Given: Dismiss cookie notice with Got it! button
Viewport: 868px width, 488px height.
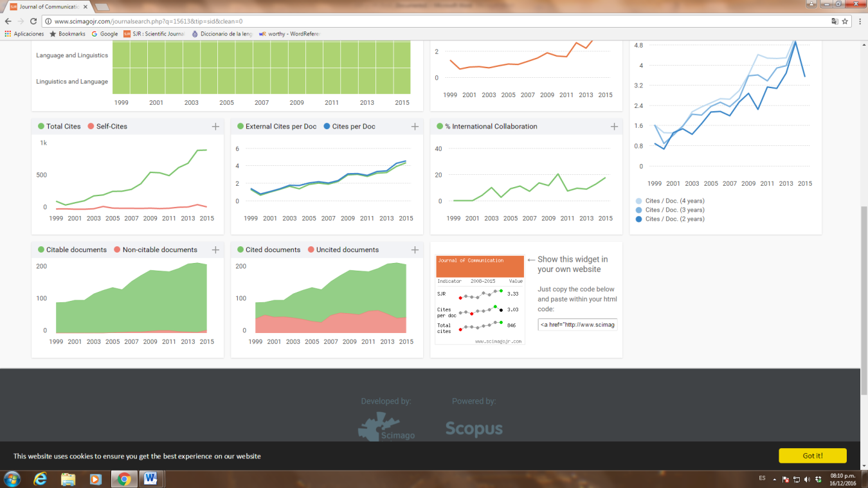Looking at the screenshot, I should (812, 456).
